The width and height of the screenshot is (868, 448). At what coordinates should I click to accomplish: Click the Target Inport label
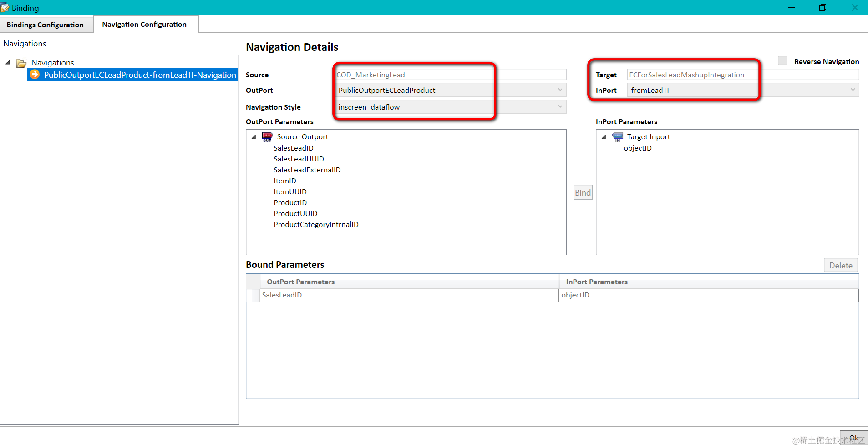pyautogui.click(x=649, y=136)
